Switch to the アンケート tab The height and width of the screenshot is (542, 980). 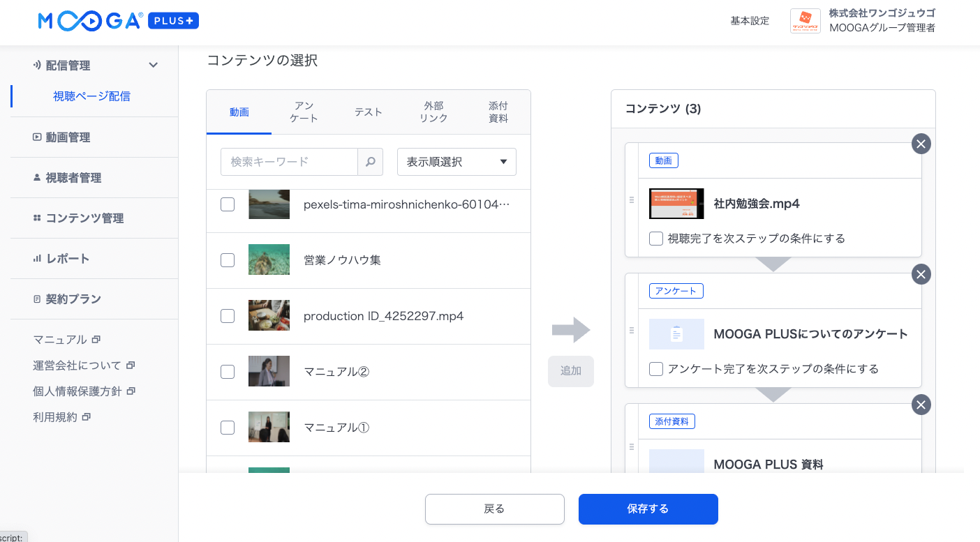(x=304, y=112)
